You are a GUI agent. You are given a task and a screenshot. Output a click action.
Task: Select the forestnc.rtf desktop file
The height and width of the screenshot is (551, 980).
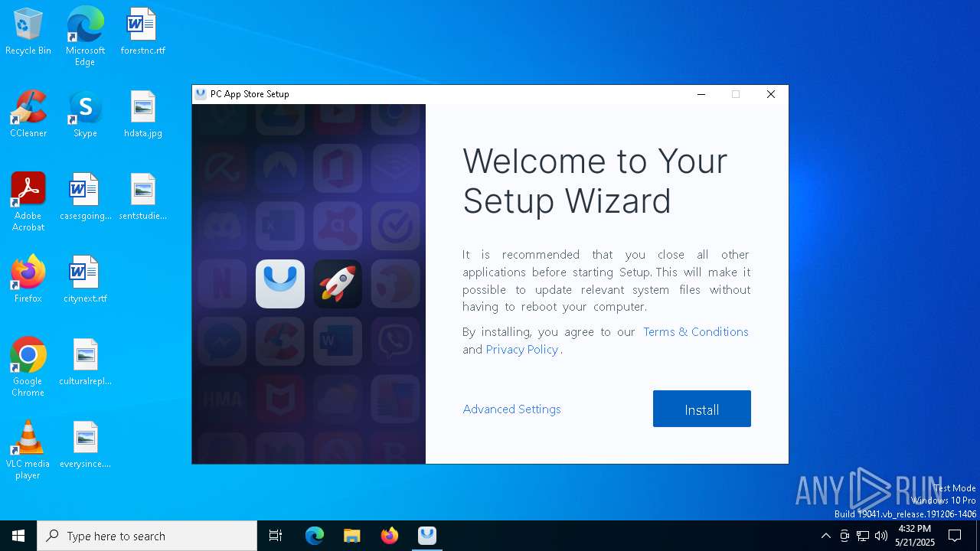tap(142, 32)
